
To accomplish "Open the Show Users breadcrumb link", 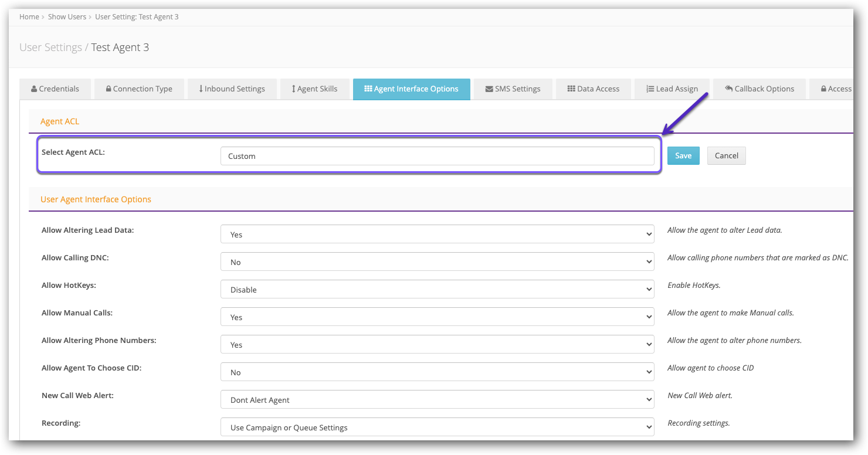I will (x=67, y=16).
